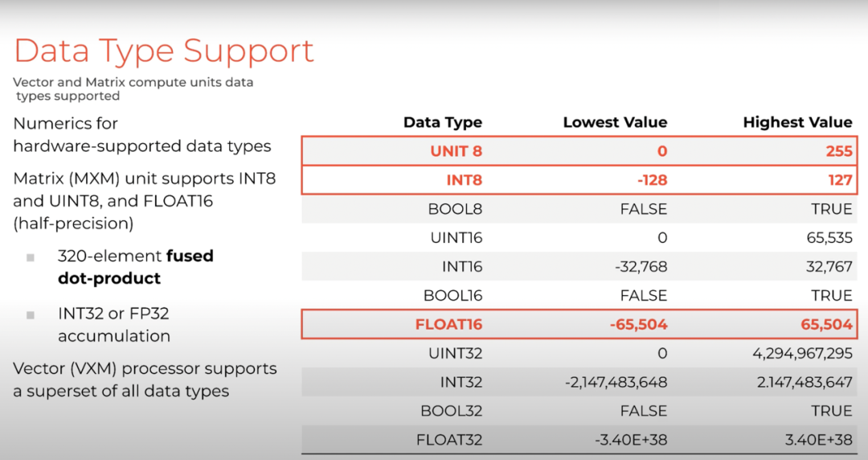
Task: Select the "Lowest Value" column header
Action: [x=615, y=122]
